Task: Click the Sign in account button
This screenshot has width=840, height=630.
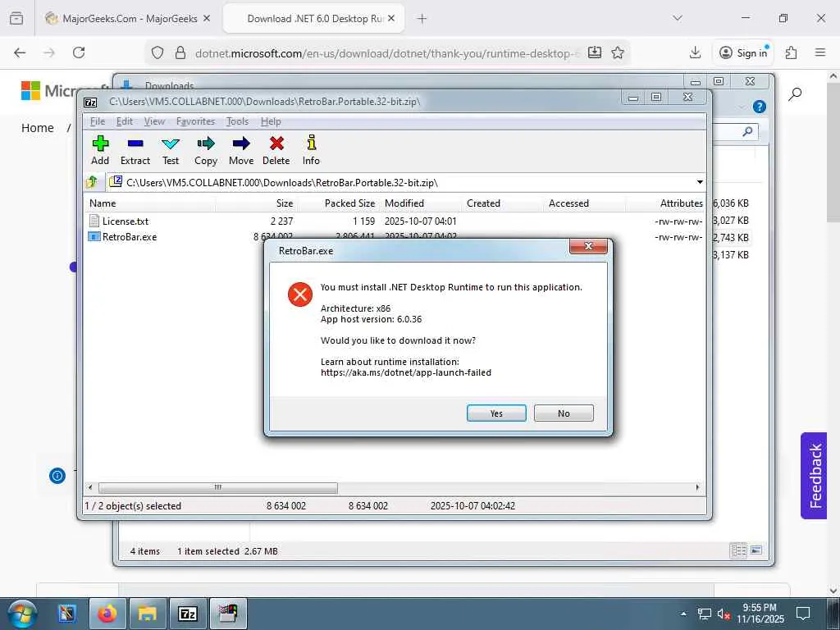Action: [744, 52]
